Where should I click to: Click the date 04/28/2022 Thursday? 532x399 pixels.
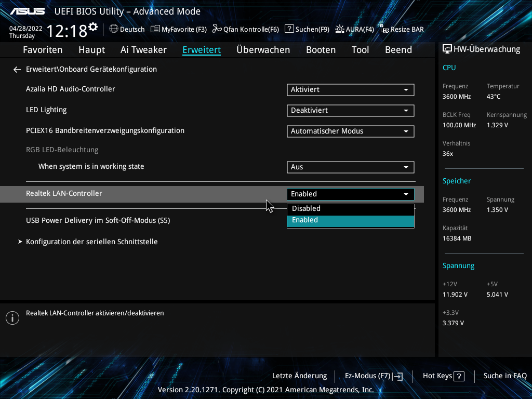point(25,32)
